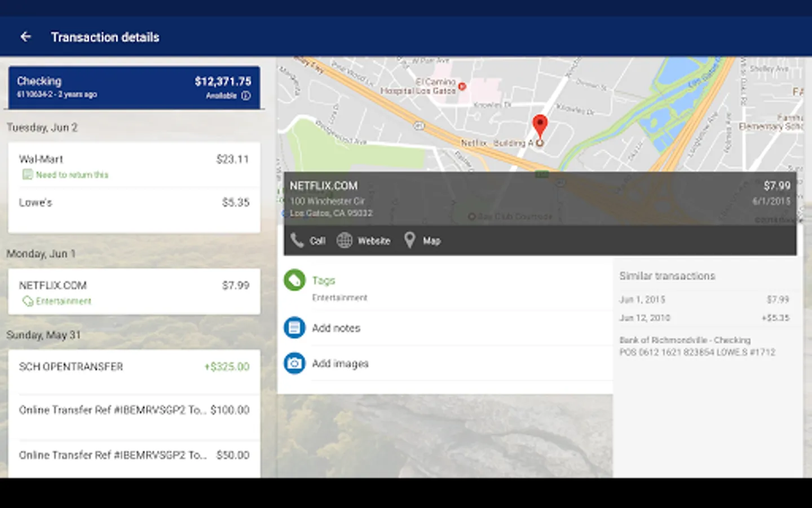The height and width of the screenshot is (508, 812).
Task: Click the Similar transactions heading
Action: tap(667, 276)
